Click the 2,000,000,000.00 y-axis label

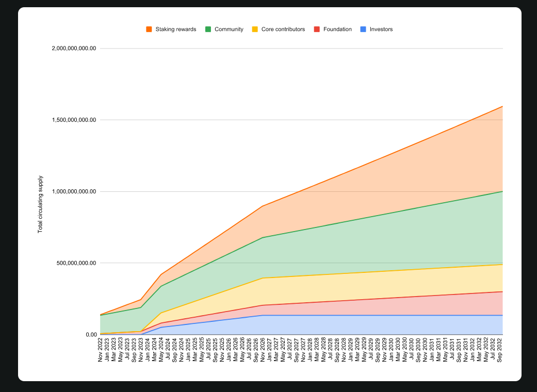click(74, 48)
